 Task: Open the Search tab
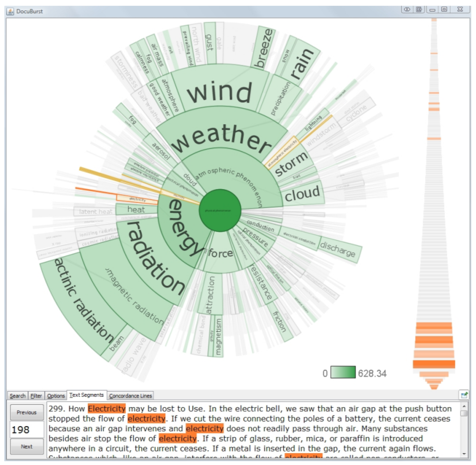(x=18, y=396)
